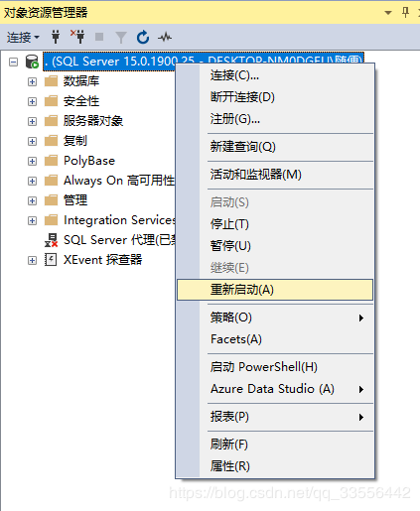Open the panel window position dropdown arrow
The image size is (420, 511).
point(388,13)
